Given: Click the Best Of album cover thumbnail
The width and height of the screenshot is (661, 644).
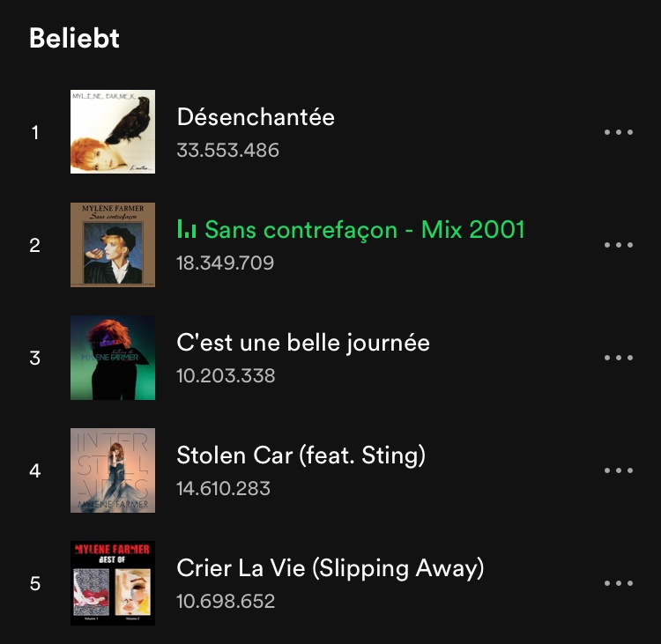Looking at the screenshot, I should 113,583.
